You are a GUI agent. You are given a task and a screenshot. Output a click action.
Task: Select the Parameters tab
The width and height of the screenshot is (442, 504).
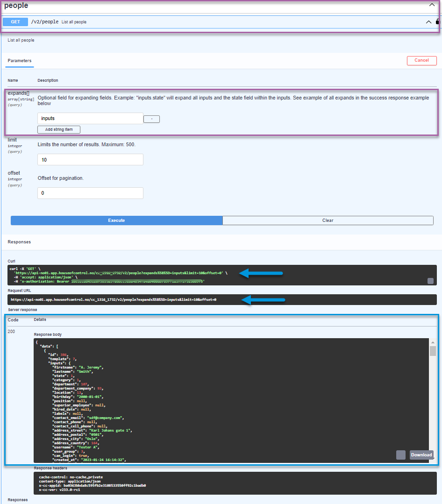(x=20, y=61)
